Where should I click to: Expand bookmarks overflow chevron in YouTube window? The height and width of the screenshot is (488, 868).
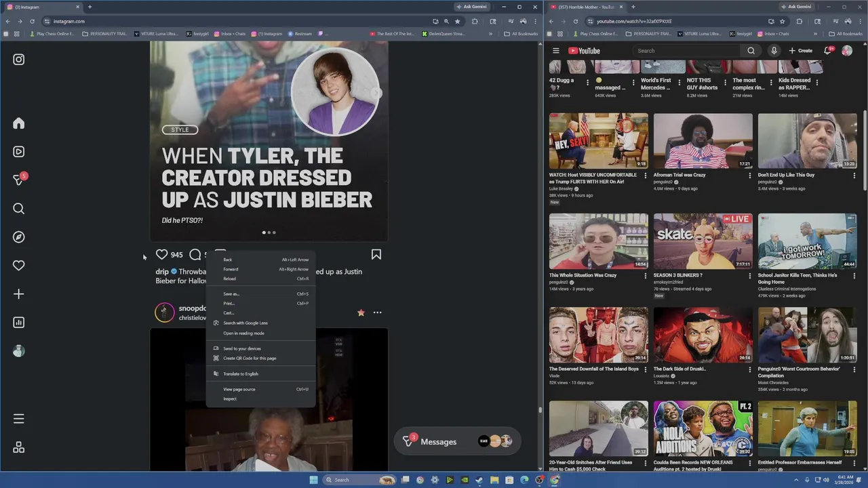tap(815, 34)
